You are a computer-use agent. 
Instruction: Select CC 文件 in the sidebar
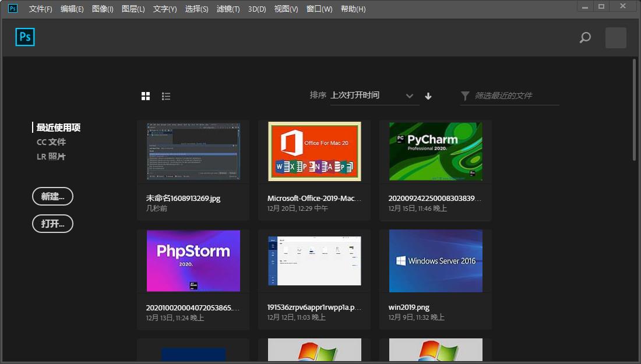click(x=51, y=142)
